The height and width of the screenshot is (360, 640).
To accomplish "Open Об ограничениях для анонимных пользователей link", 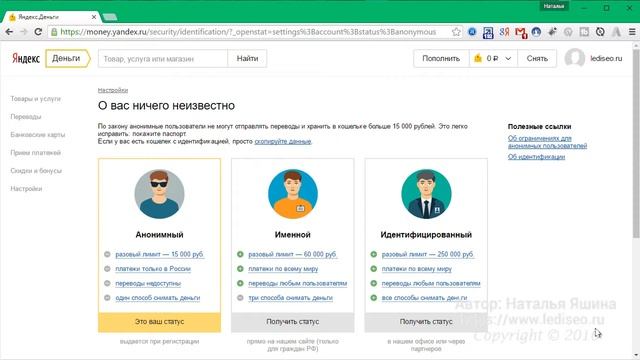I will (547, 142).
